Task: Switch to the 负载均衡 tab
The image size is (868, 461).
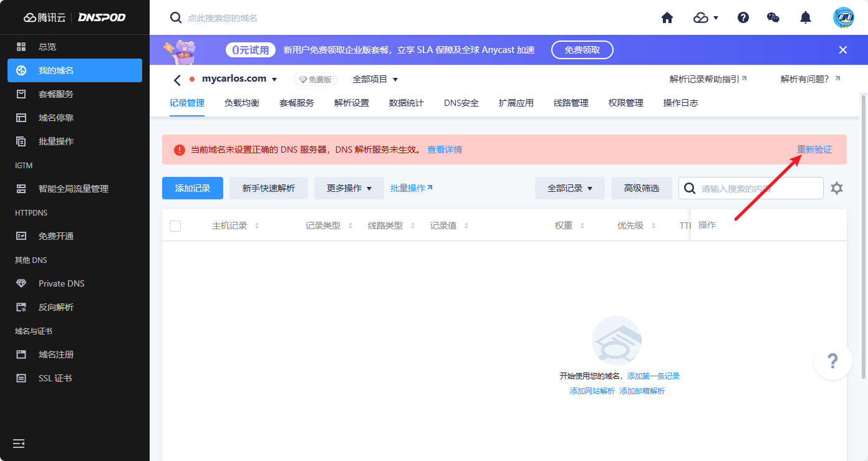Action: click(242, 103)
